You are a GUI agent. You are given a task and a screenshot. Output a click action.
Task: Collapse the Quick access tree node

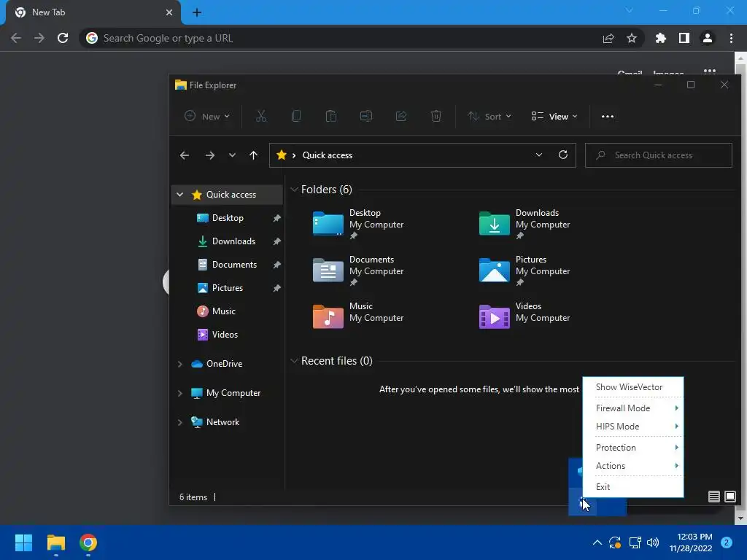click(x=179, y=194)
